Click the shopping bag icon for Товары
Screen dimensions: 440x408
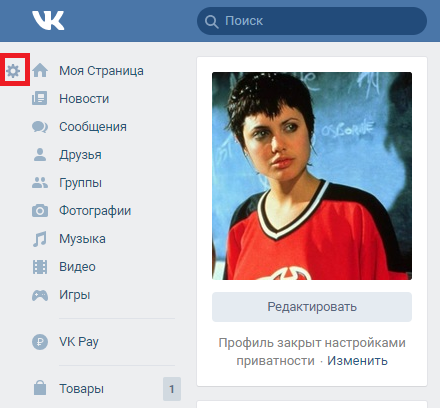40,388
